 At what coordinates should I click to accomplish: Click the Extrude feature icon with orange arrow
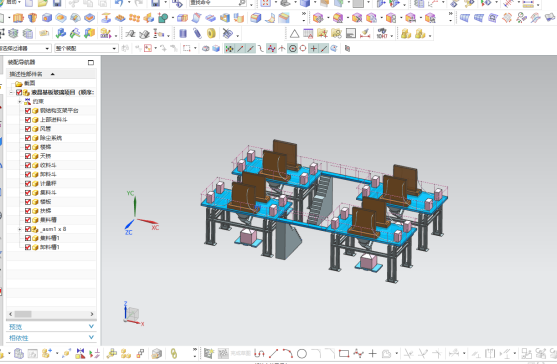106,17
